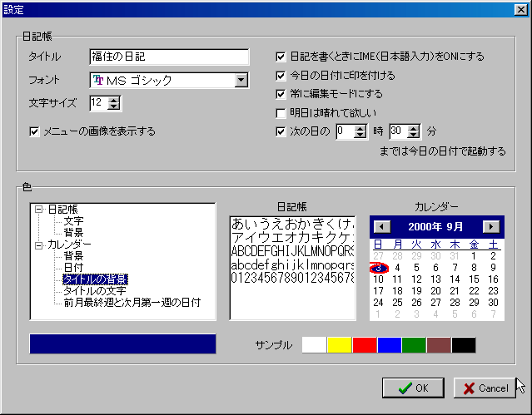Image resolution: width=532 pixels, height=415 pixels.
Task: Pick the black sample swatch
Action: tap(464, 345)
